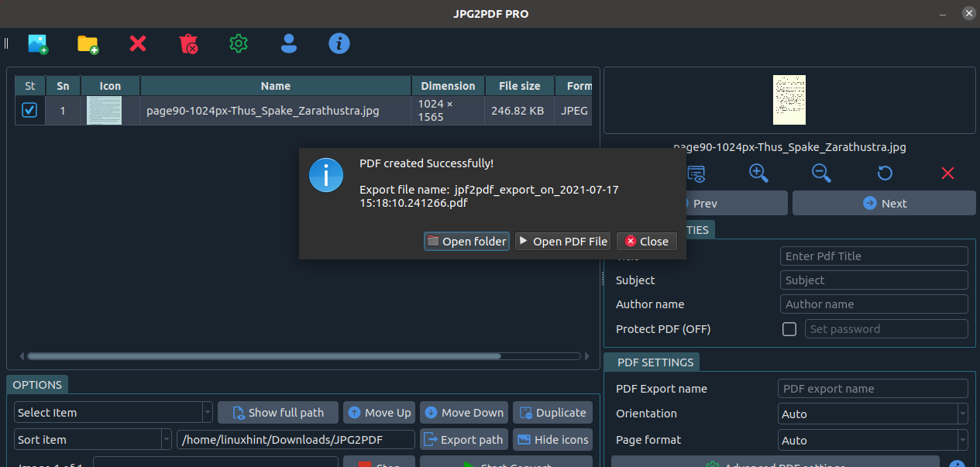Click the JPEG format cell
980x467 pixels.
click(x=575, y=111)
